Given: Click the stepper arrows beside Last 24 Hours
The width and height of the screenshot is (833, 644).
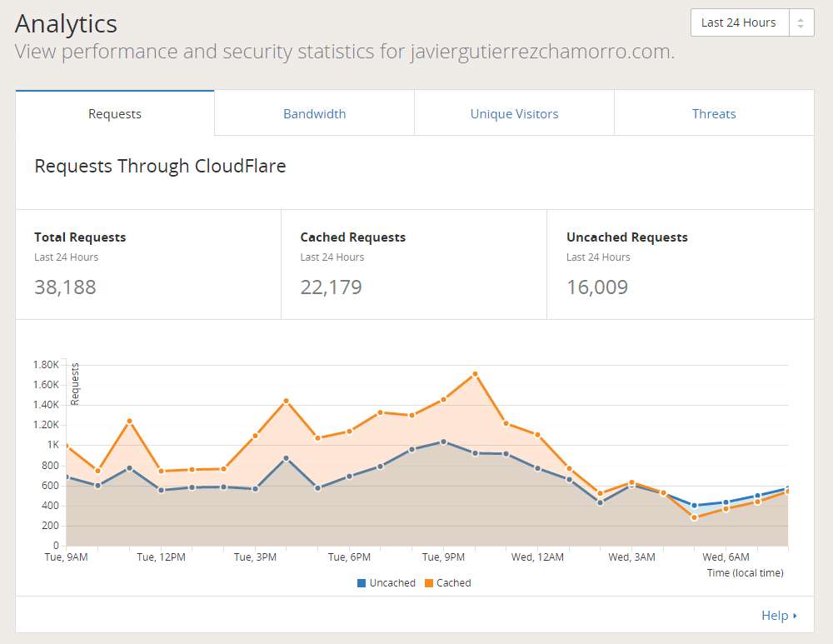Looking at the screenshot, I should tap(801, 22).
